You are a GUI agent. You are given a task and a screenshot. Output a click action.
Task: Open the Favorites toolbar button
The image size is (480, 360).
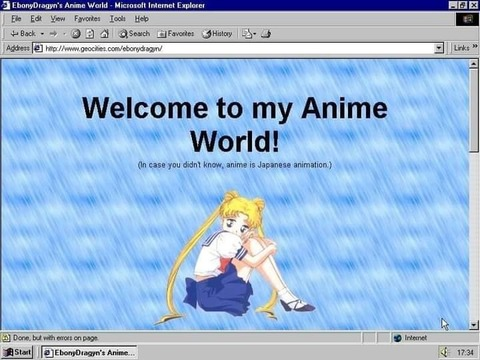pos(176,33)
